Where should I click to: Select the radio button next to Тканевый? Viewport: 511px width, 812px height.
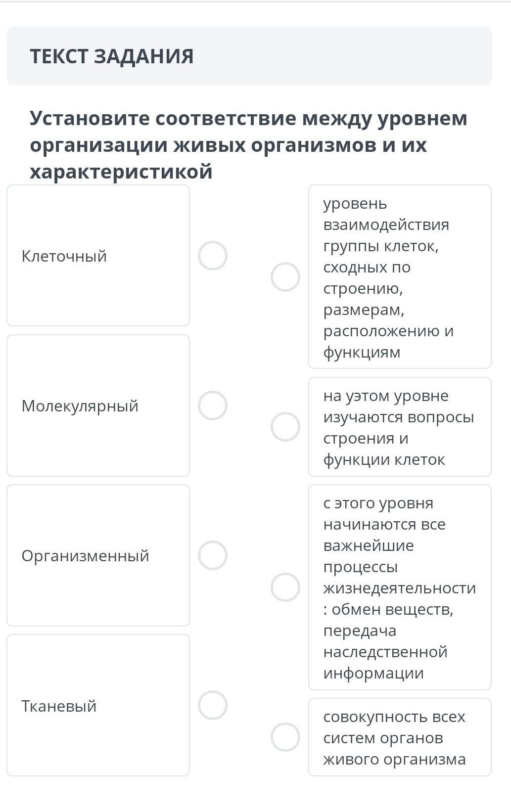(x=213, y=705)
